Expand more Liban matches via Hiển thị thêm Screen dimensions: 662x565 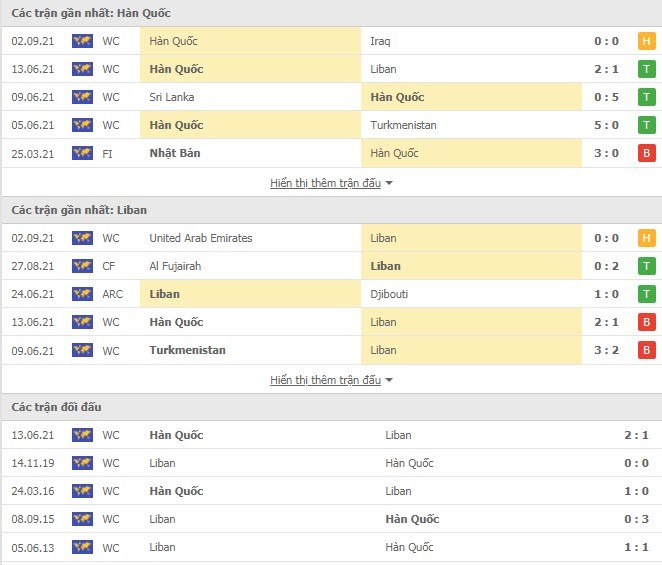tap(326, 380)
